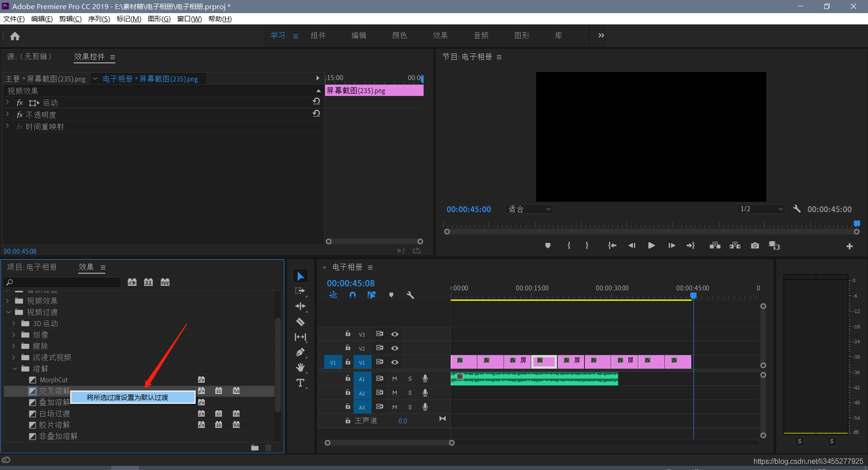Toggle V1 track lock
Viewport: 868px width, 470px height.
(x=348, y=362)
